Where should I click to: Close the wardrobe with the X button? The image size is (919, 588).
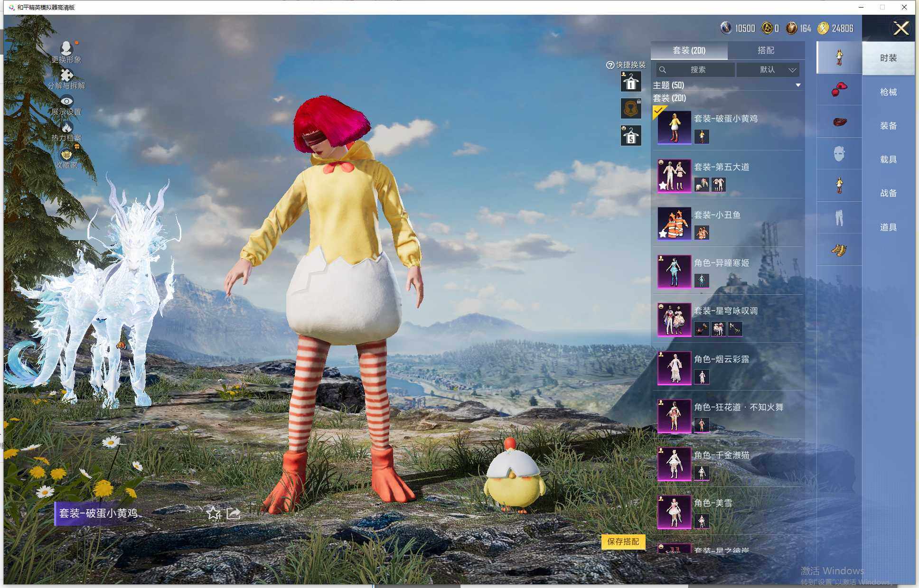[x=900, y=28]
